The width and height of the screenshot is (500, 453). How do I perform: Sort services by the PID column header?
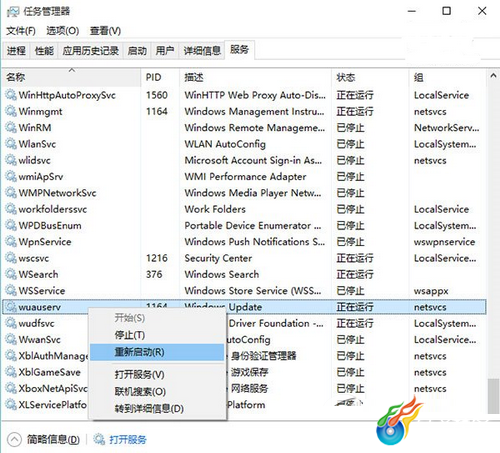(160, 77)
